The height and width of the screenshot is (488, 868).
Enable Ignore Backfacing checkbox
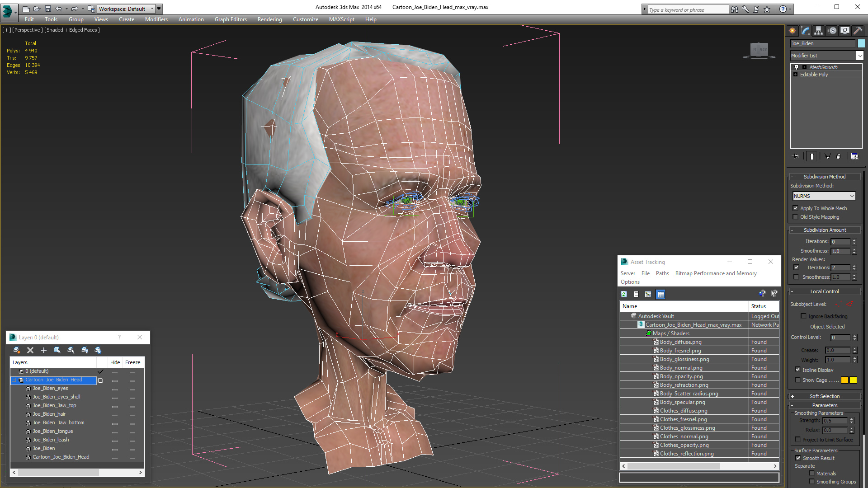tap(803, 316)
